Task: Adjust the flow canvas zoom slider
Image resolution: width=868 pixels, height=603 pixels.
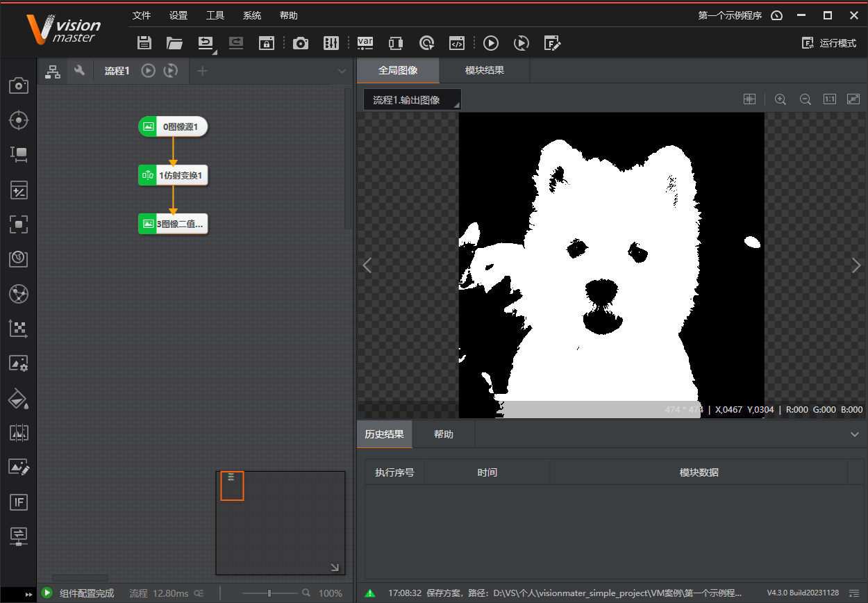Action: 270,593
